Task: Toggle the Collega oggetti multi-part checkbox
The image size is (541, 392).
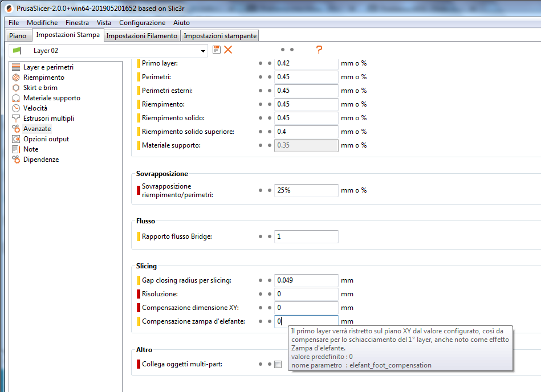Action: (x=278, y=365)
